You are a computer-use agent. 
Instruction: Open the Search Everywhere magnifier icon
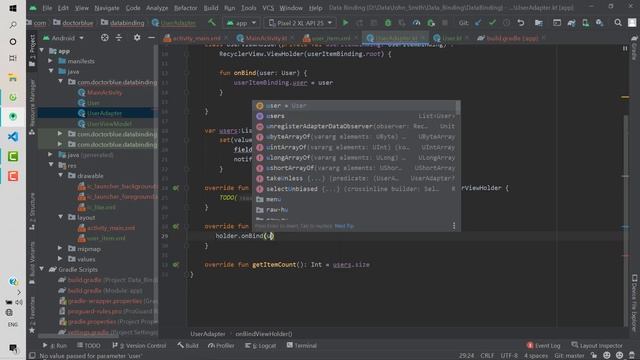[618, 23]
